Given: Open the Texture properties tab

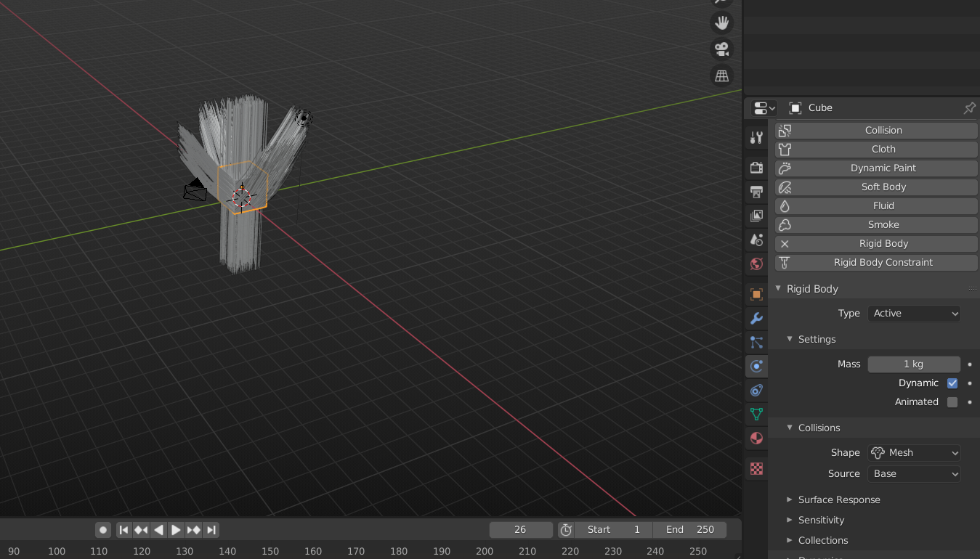Looking at the screenshot, I should [756, 468].
